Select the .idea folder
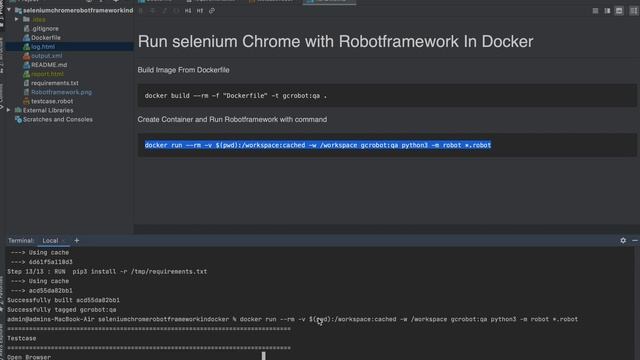The width and height of the screenshot is (640, 360). click(x=39, y=20)
